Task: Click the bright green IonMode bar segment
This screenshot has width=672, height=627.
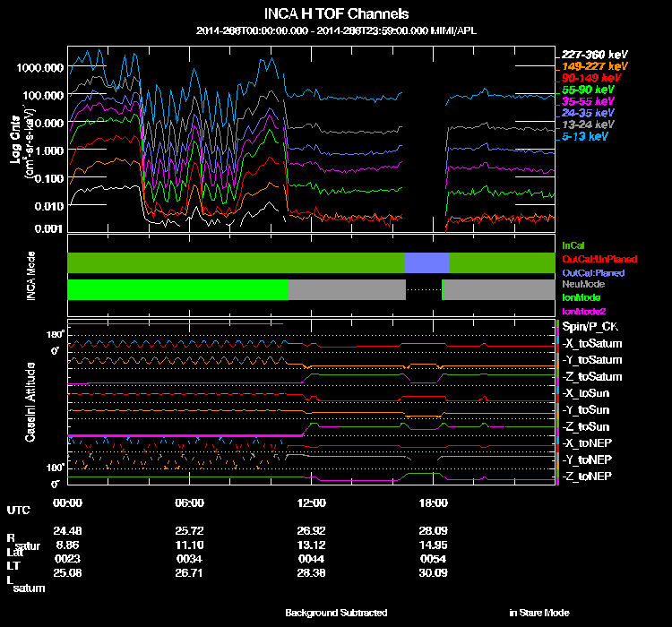Action: [178, 289]
